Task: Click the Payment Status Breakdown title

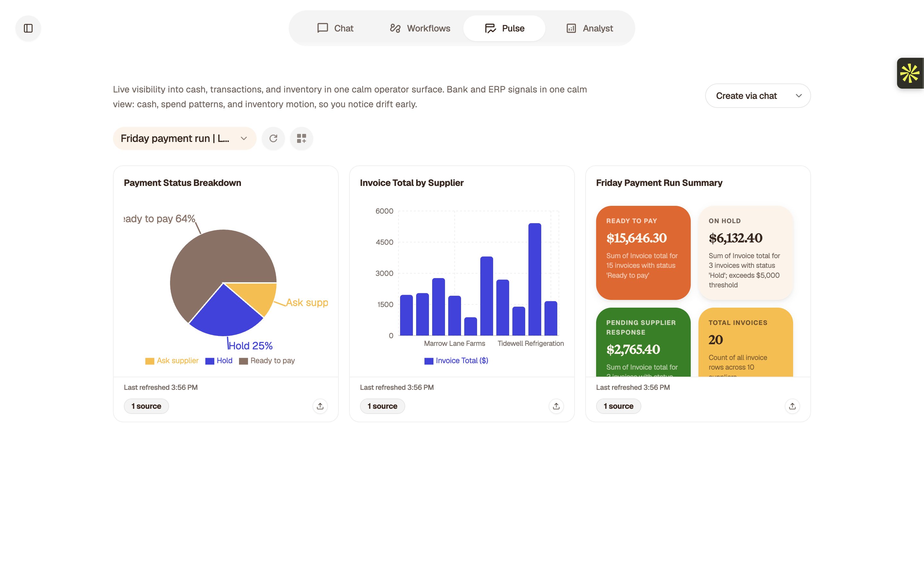Action: pyautogui.click(x=183, y=183)
